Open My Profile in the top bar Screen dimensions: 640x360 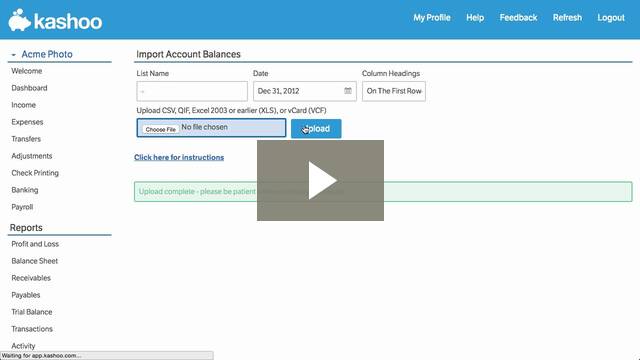pyautogui.click(x=432, y=18)
